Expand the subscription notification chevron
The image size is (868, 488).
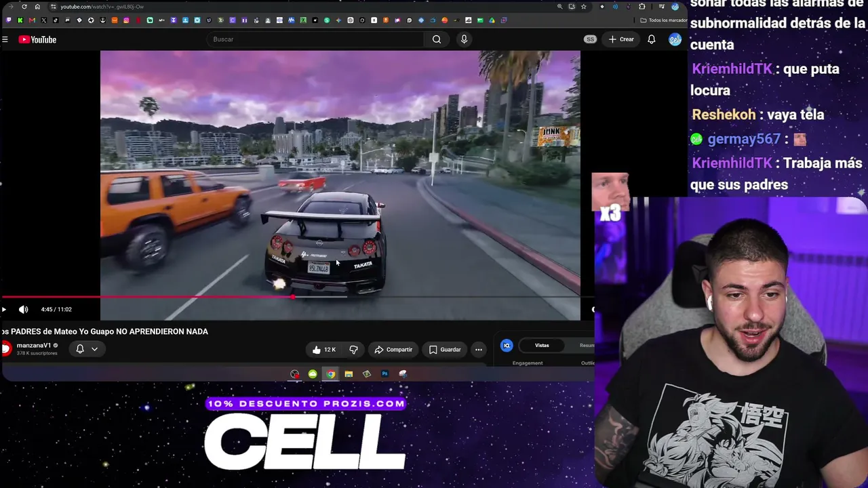click(x=94, y=349)
